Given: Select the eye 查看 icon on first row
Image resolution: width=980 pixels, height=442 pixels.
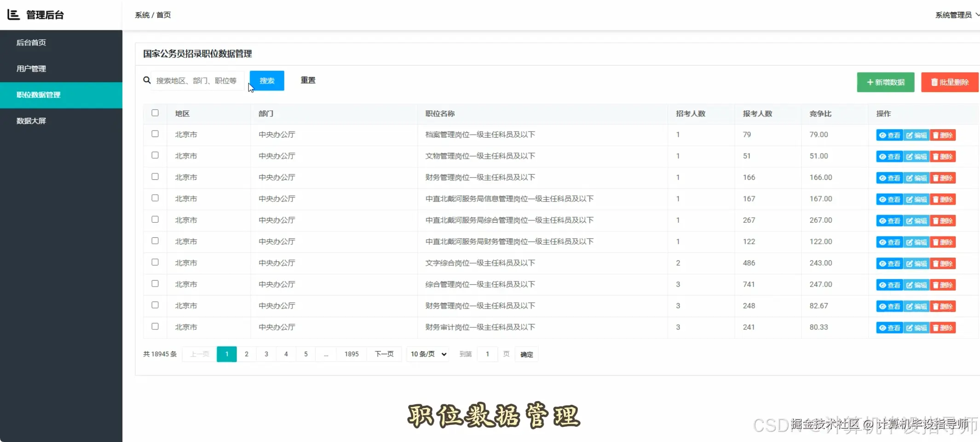Looking at the screenshot, I should (x=882, y=135).
